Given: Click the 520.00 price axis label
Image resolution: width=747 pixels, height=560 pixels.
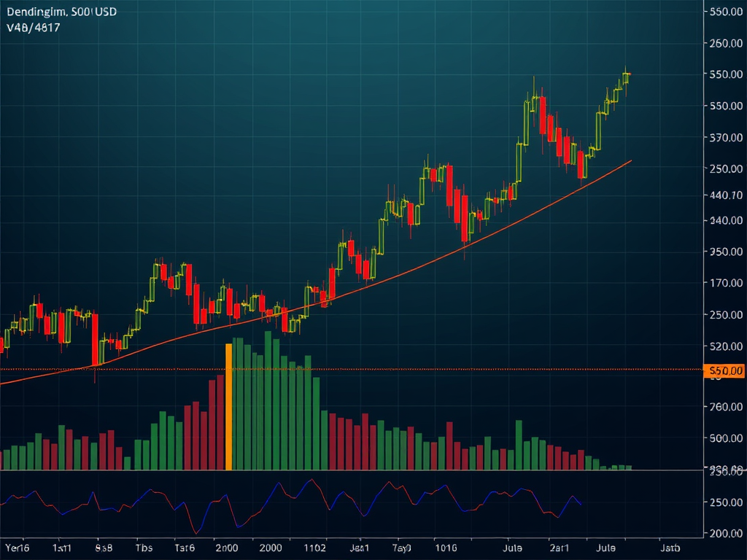Looking at the screenshot, I should tap(725, 346).
